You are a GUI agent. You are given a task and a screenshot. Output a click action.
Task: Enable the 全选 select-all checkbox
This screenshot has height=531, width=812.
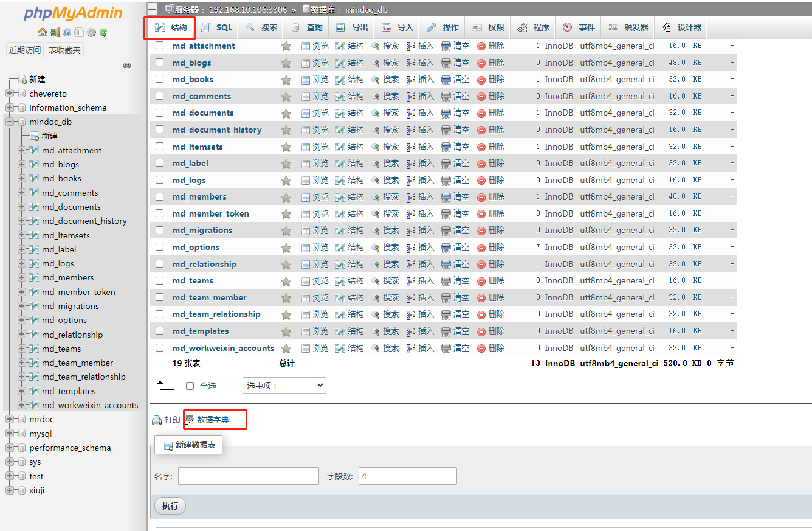click(190, 386)
